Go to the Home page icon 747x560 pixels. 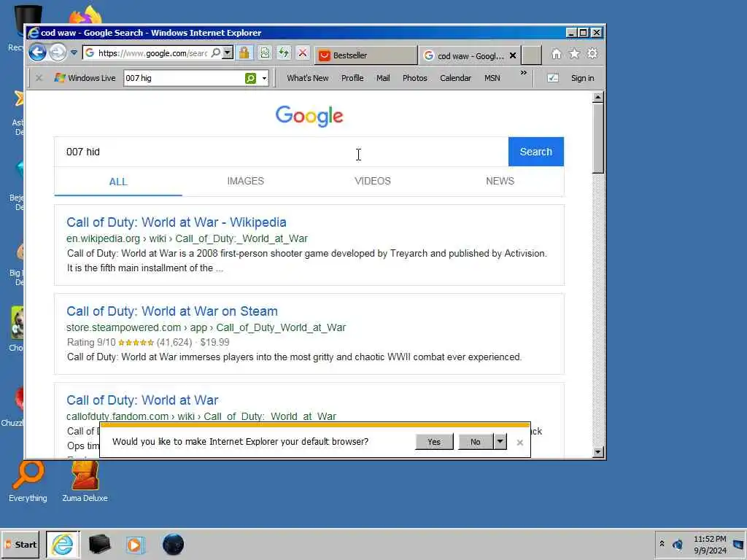pyautogui.click(x=556, y=54)
